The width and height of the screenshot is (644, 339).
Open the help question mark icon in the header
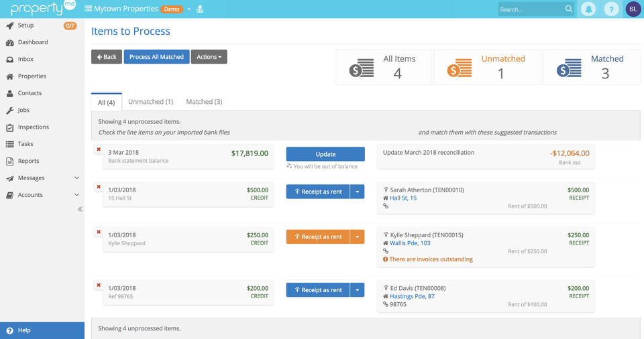[611, 9]
